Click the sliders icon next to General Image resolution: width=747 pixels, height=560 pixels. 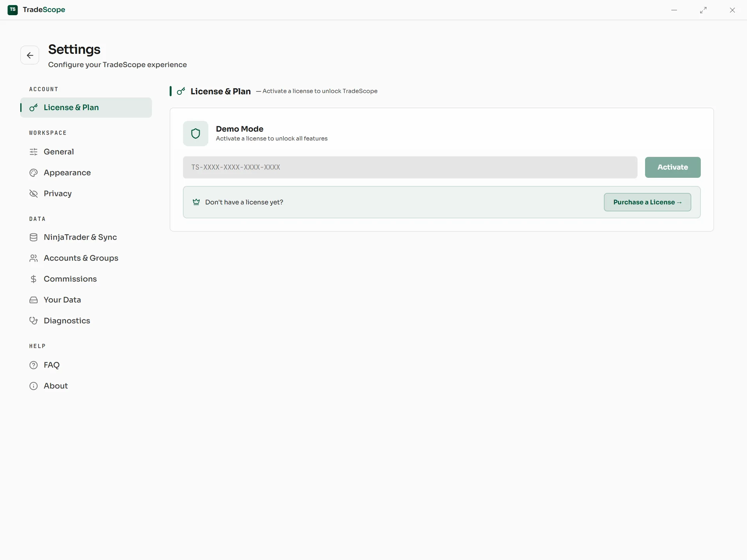(33, 152)
